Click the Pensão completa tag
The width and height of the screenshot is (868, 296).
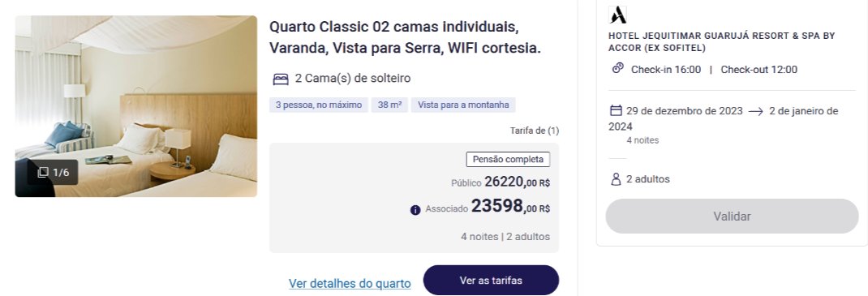click(x=508, y=159)
